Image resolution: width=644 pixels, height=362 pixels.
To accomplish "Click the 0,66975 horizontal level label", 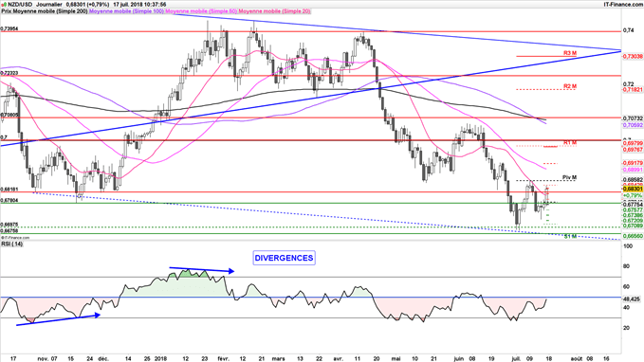I will [9, 225].
